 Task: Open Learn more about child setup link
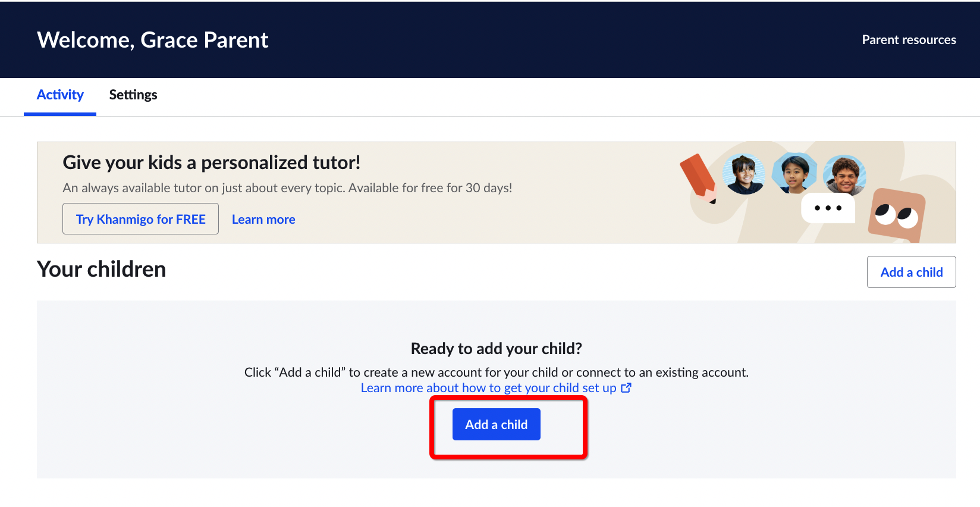[x=488, y=388]
